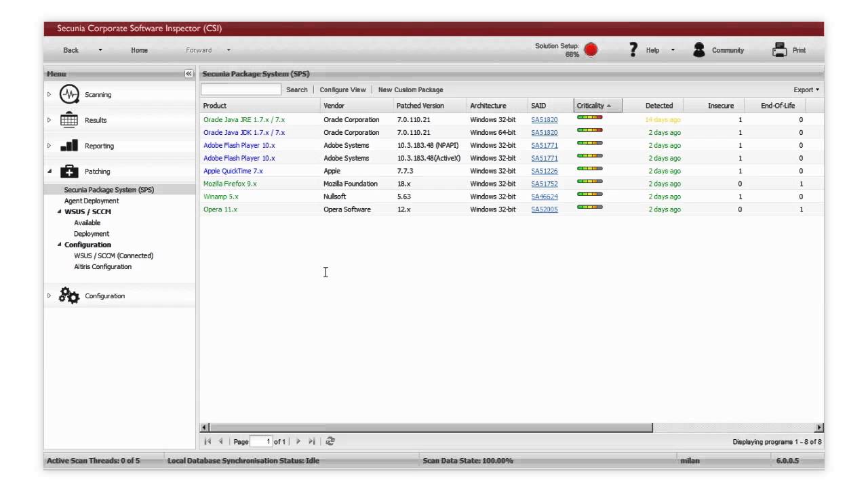Image resolution: width=868 pixels, height=488 pixels.
Task: Click the horizontal scrollbar thumb
Action: point(431,428)
